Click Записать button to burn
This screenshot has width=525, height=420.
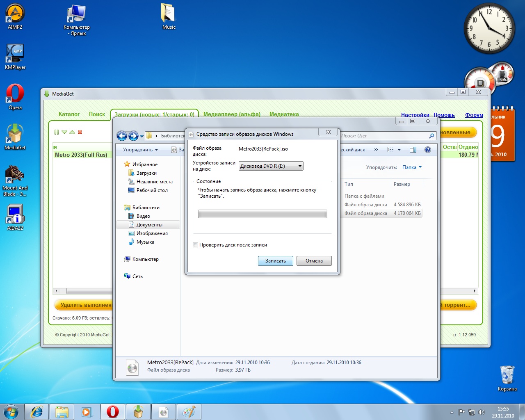click(276, 261)
